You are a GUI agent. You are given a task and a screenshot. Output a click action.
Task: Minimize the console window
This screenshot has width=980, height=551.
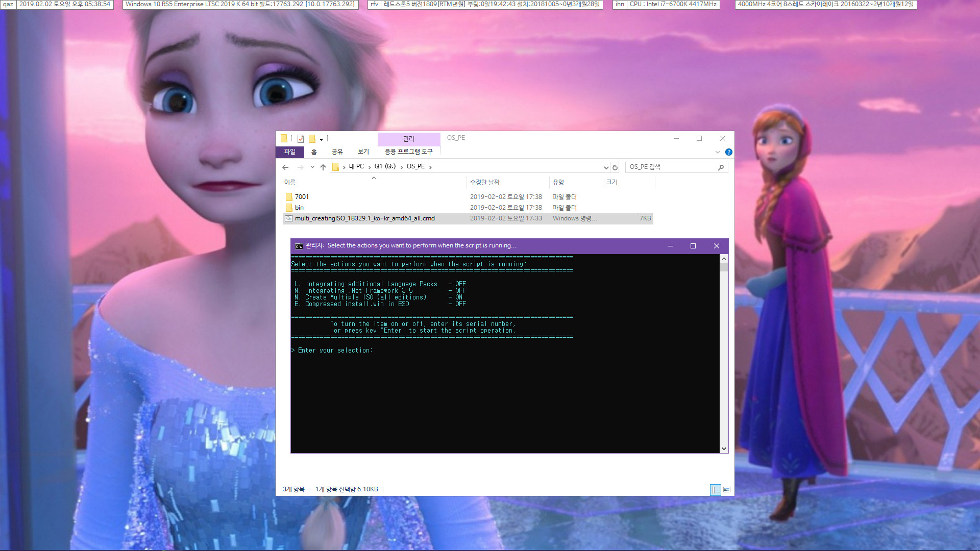[x=670, y=246]
